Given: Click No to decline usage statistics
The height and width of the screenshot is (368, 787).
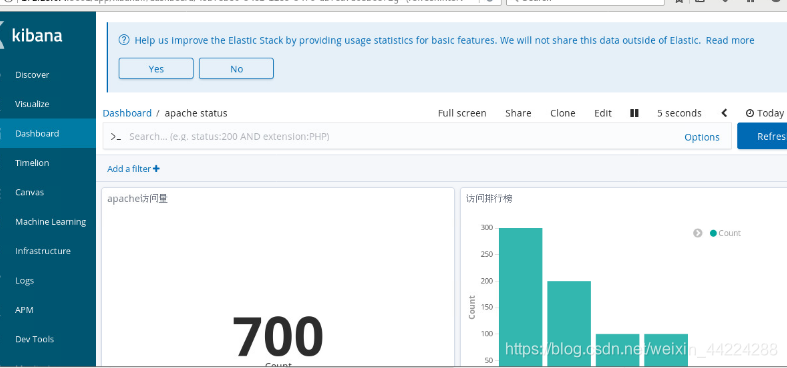Looking at the screenshot, I should click(236, 69).
